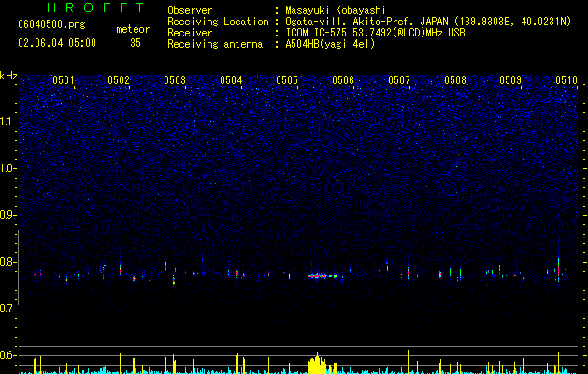Click the 0.8 kHz axis label
The height and width of the screenshot is (374, 588).
coord(8,262)
